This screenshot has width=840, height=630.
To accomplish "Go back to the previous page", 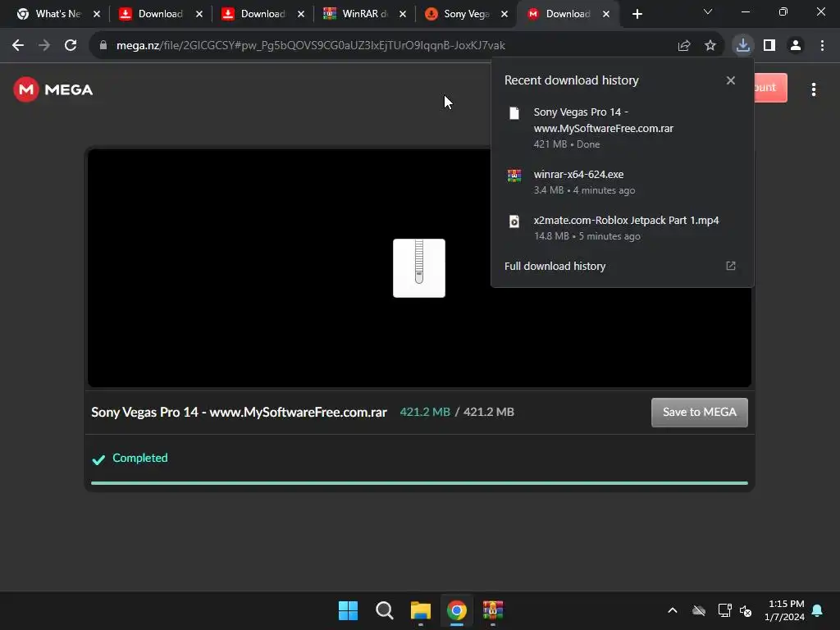I will click(x=18, y=46).
